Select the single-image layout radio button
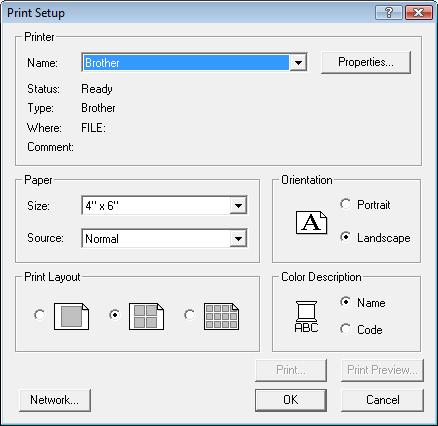The height and width of the screenshot is (426, 438). click(x=39, y=315)
